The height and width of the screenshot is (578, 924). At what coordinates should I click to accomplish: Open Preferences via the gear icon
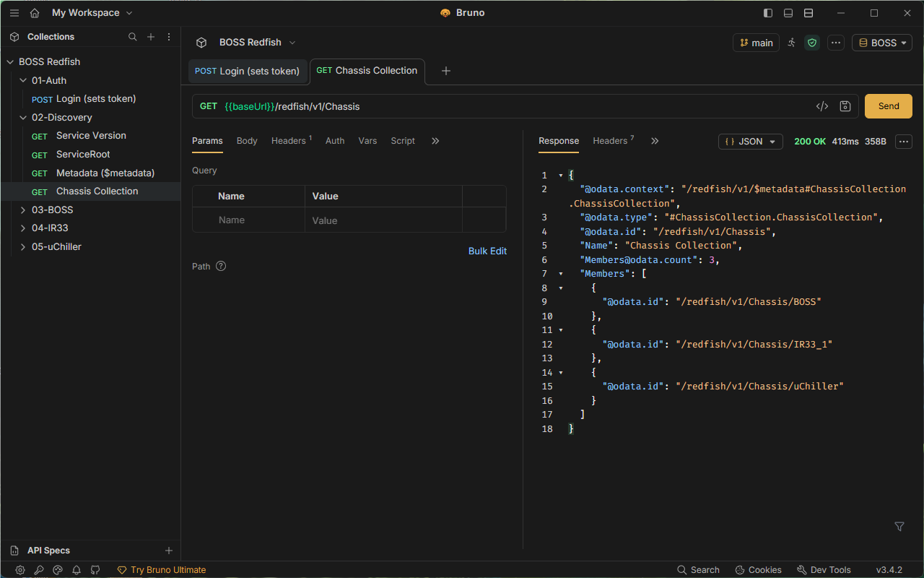20,570
